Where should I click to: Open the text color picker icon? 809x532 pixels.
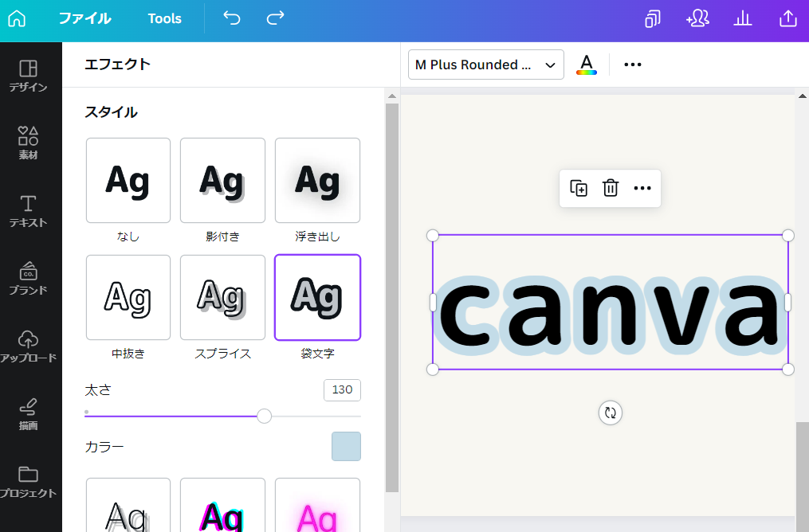(x=587, y=65)
